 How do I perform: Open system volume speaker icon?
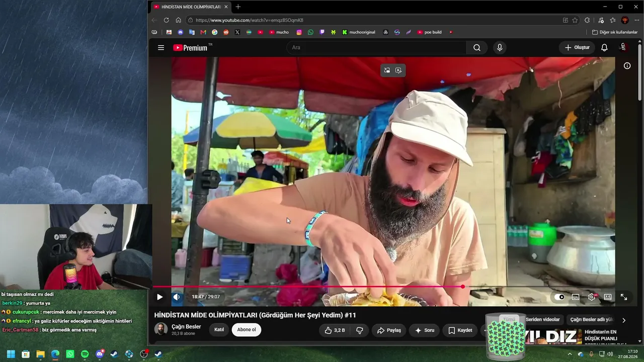click(610, 354)
